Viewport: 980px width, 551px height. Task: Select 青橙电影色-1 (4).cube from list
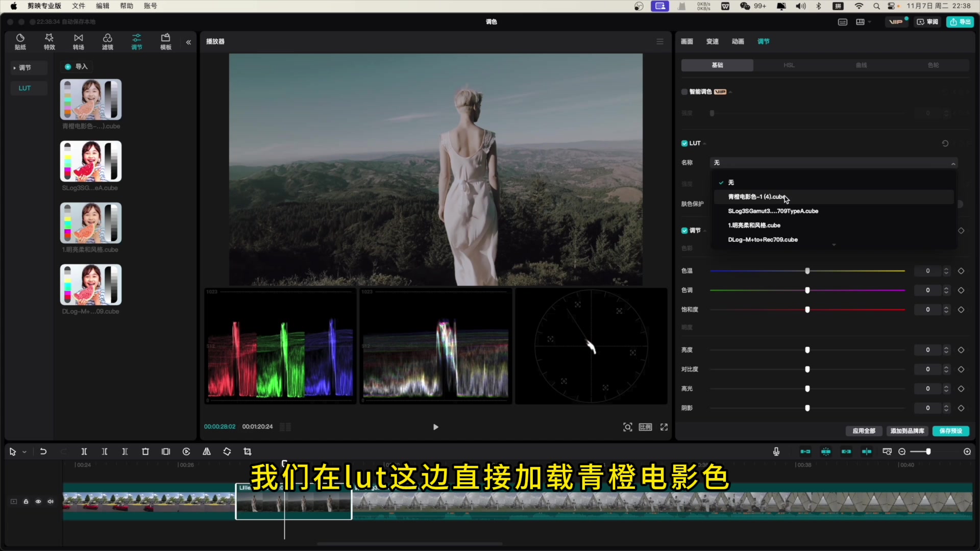(x=833, y=197)
